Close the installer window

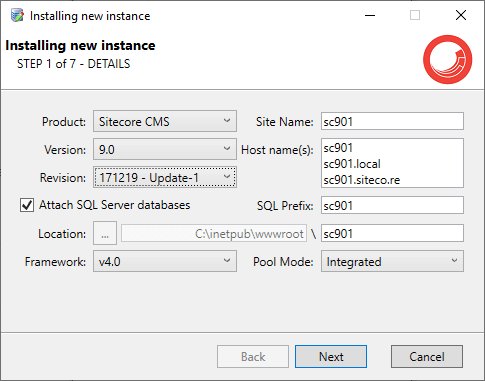[461, 15]
